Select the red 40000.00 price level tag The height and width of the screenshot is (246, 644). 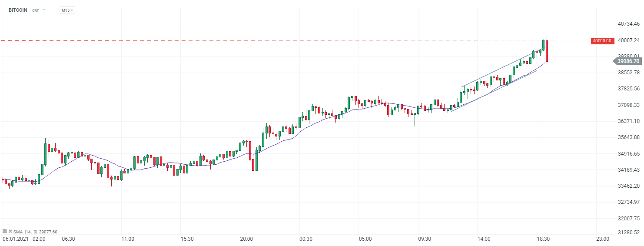[x=602, y=40]
